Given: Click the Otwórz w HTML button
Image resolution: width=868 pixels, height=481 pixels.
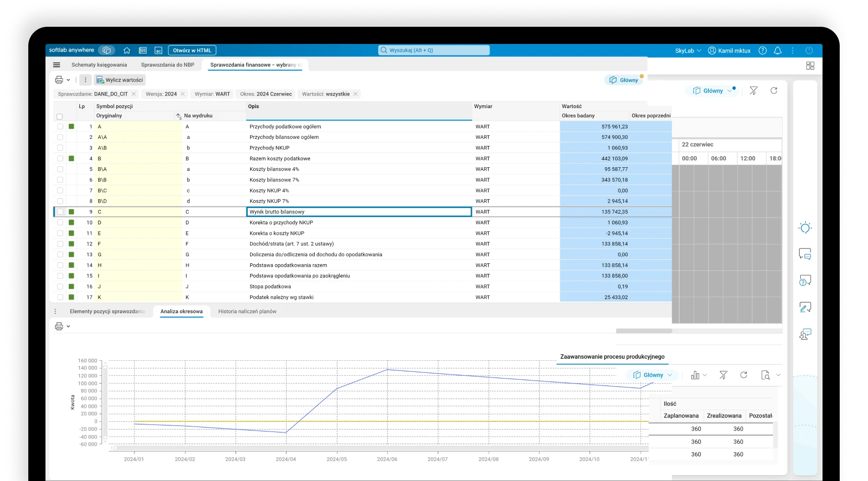Looking at the screenshot, I should [x=192, y=51].
